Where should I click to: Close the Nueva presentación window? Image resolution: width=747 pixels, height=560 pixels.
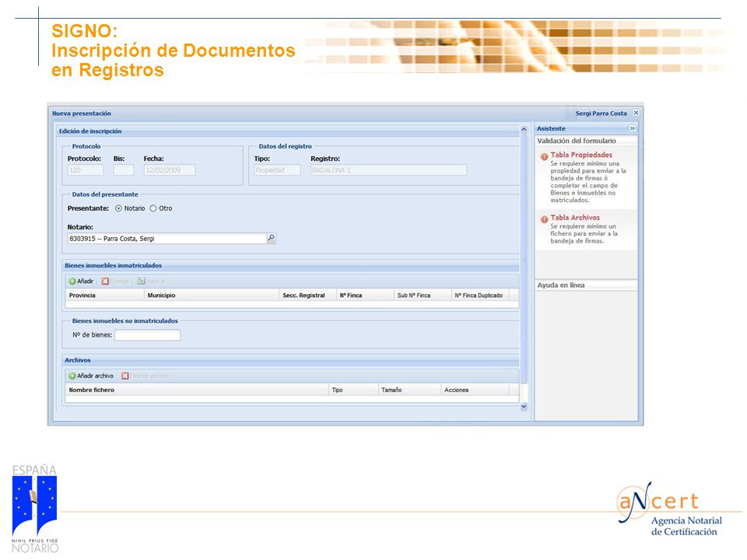coord(636,113)
